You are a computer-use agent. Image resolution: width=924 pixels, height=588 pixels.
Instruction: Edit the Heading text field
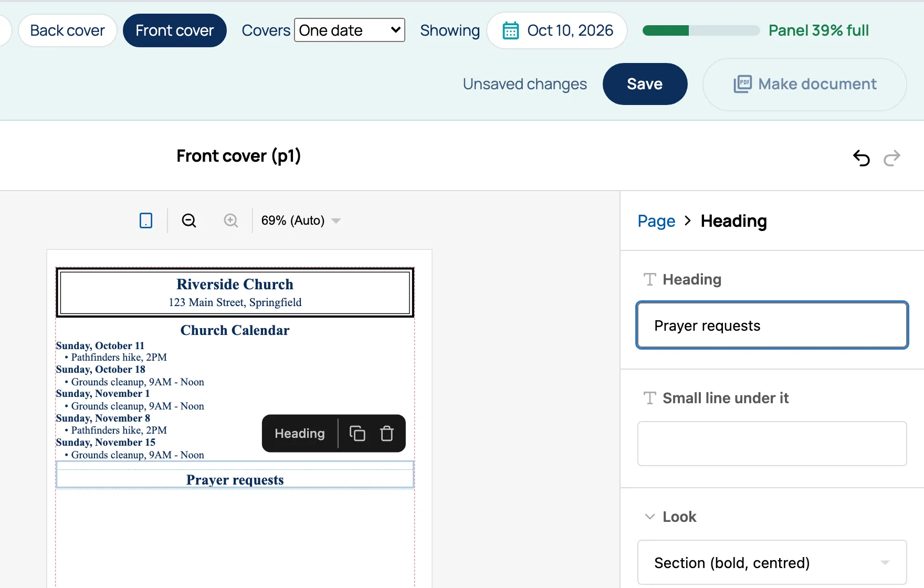[772, 325]
